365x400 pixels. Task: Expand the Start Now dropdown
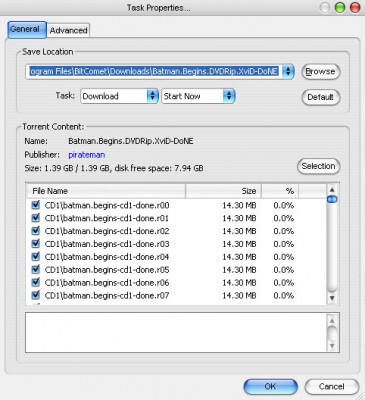click(229, 96)
